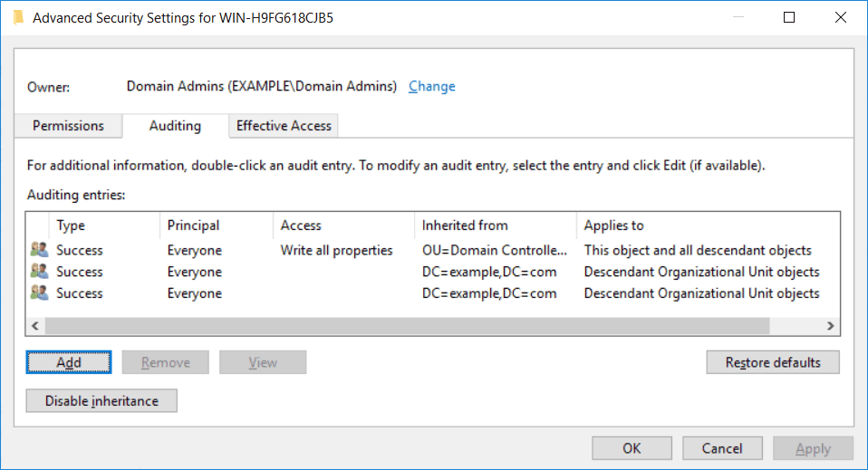Click the horizontal scrollbar right arrow
868x470 pixels.
coord(830,326)
